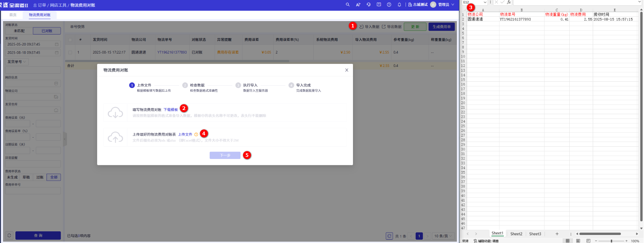The height and width of the screenshot is (243, 644).
Task: Expand the 发货单号 dropdown
Action: [x=17, y=62]
